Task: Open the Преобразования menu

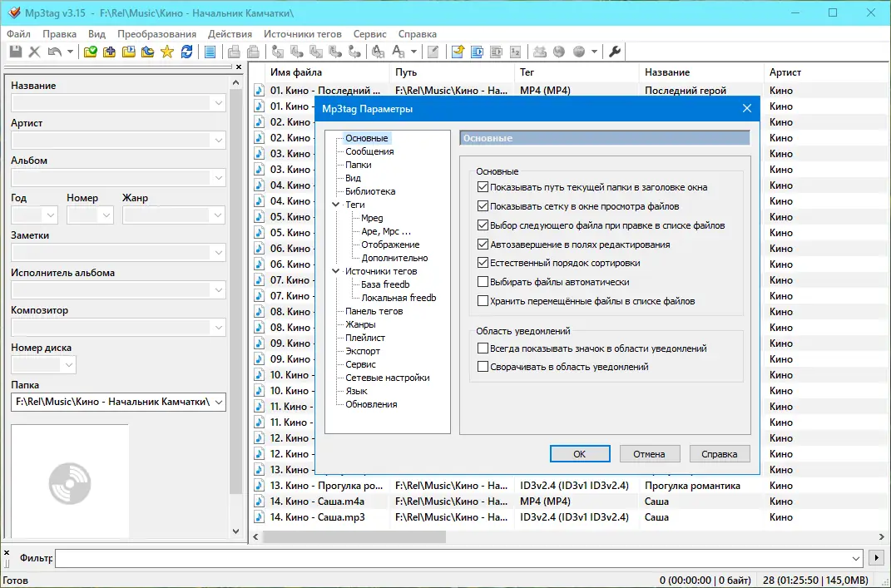Action: (x=157, y=34)
